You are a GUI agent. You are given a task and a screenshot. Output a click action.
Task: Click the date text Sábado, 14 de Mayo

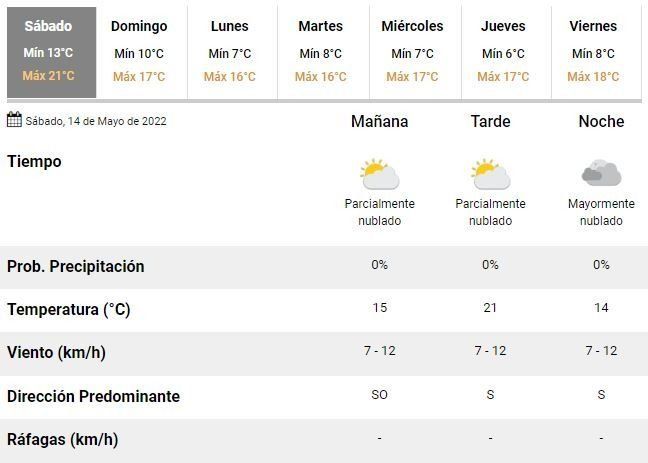click(97, 122)
